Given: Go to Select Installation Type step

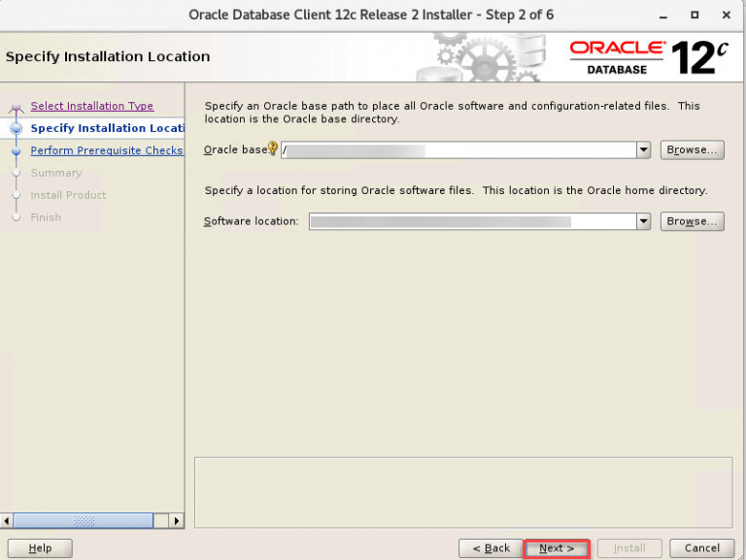Looking at the screenshot, I should [x=92, y=106].
